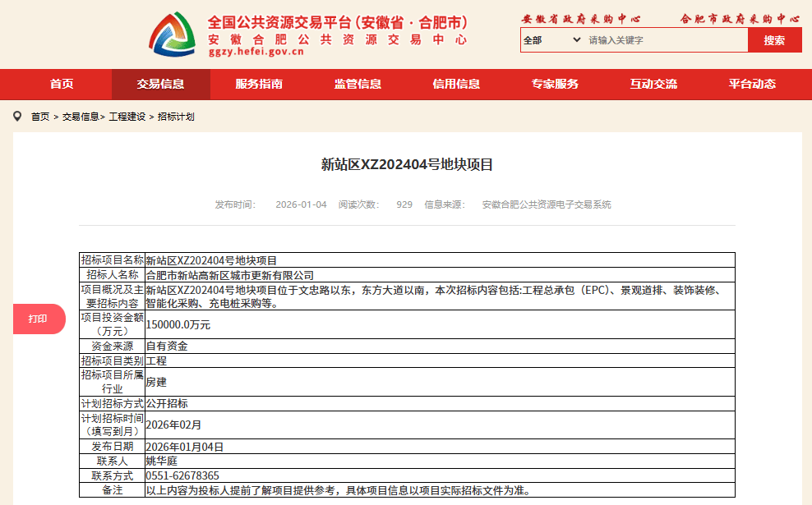
Task: Open the 平台动态 menu item
Action: tap(752, 84)
